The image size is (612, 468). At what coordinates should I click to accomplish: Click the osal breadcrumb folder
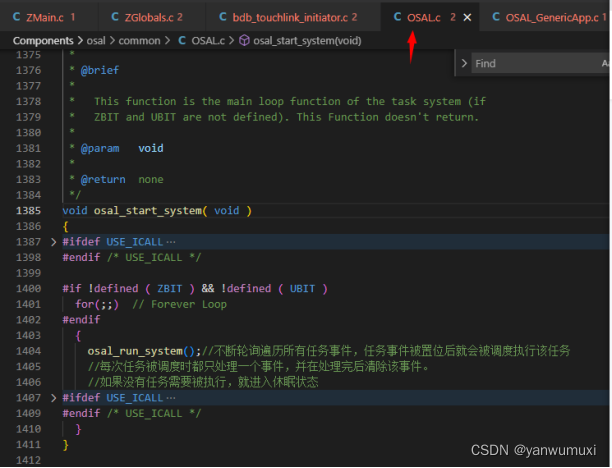pyautogui.click(x=96, y=41)
